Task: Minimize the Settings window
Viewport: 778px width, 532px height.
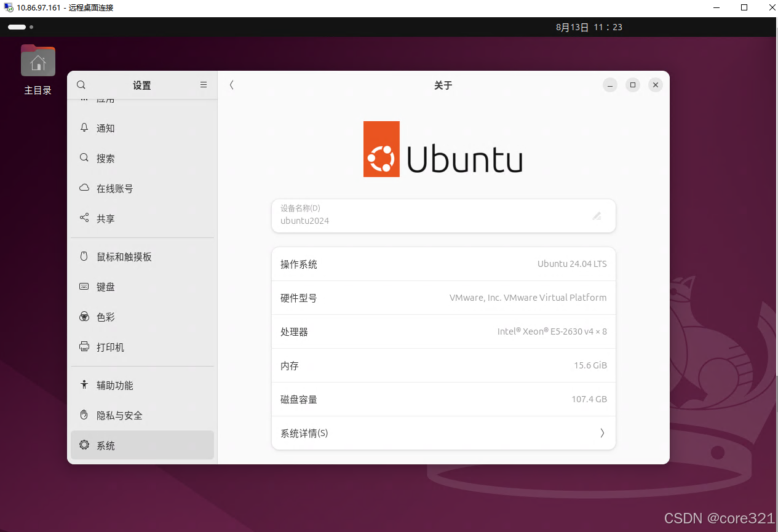Action: tap(609, 85)
